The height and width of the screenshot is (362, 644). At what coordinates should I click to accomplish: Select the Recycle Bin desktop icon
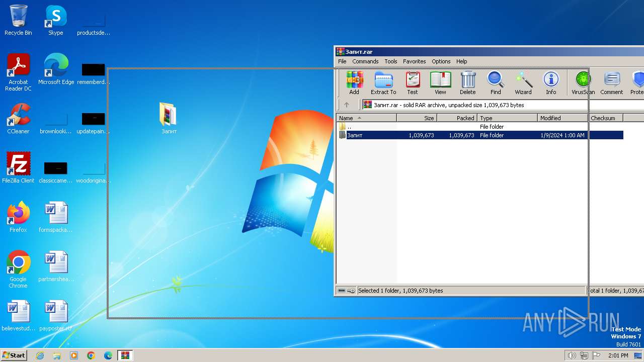(18, 20)
